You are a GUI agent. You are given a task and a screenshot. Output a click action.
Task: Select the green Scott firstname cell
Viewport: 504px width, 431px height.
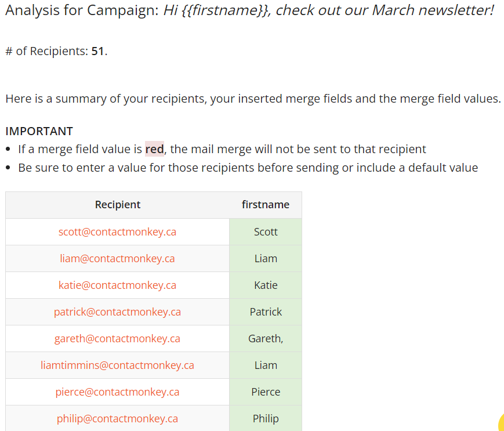pyautogui.click(x=266, y=232)
